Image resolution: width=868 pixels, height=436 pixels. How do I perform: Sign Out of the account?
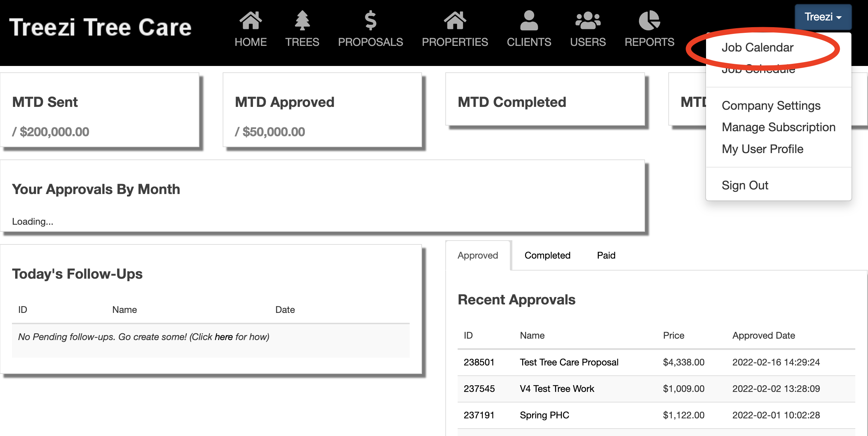click(745, 185)
